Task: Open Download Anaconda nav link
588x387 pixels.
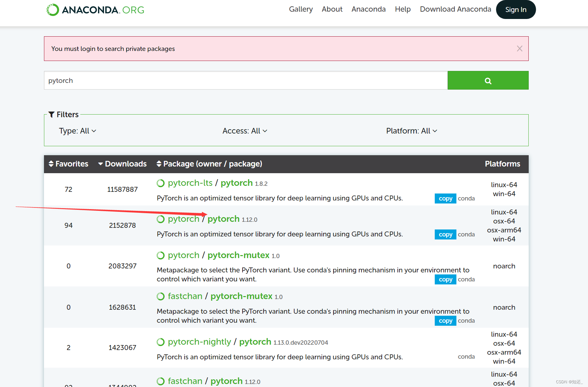Action: 455,9
